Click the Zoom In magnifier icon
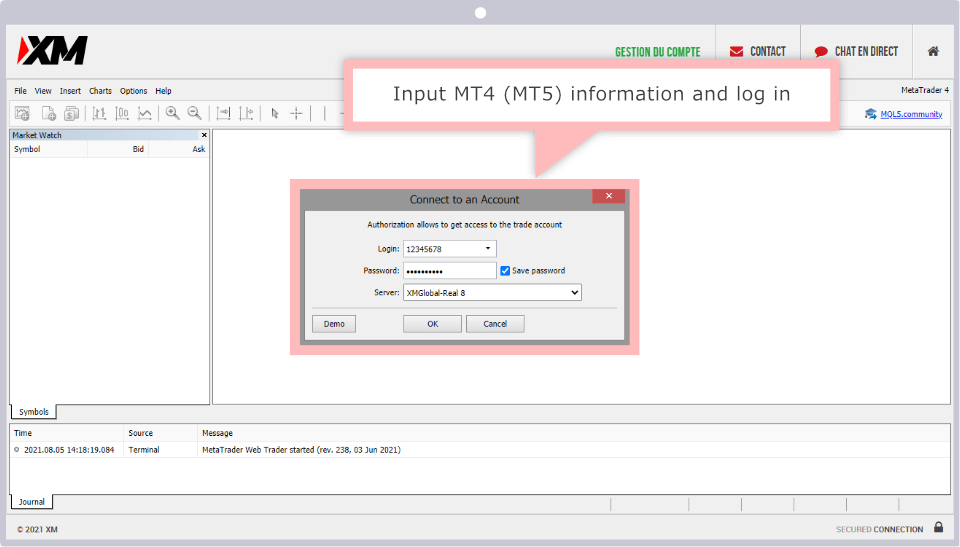This screenshot has width=960, height=547. [x=173, y=113]
